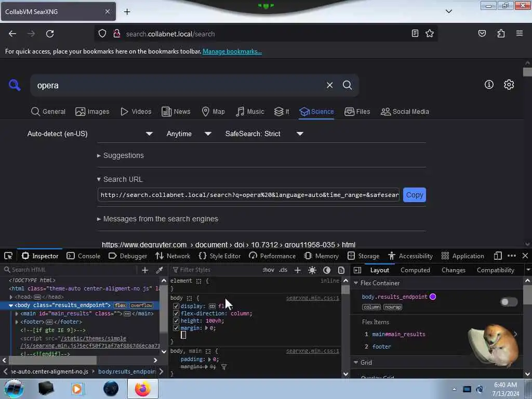The height and width of the screenshot is (399, 532).
Task: Toggle reader view in address bar
Action: 415,33
